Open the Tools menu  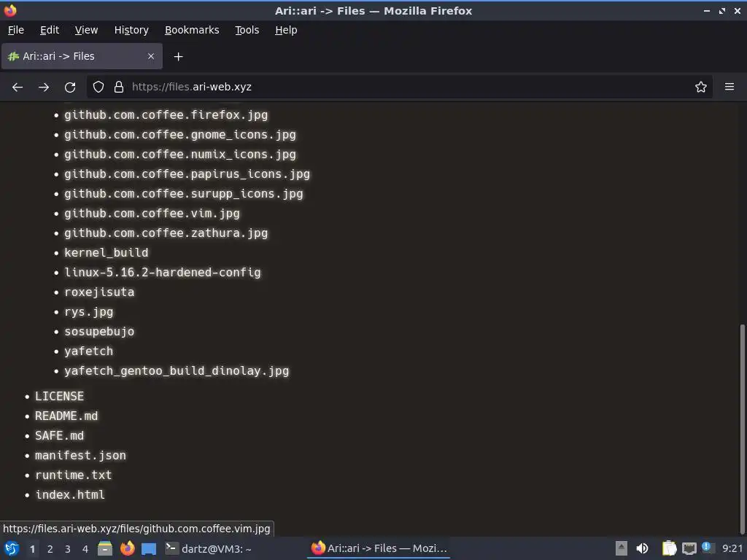[x=247, y=30]
